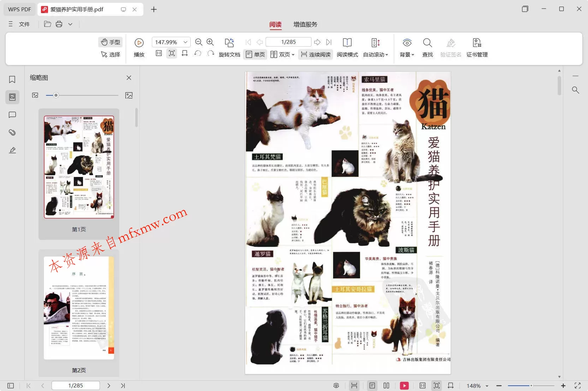This screenshot has height=391, width=588.
Task: Go to first page in toolbar
Action: 248,42
